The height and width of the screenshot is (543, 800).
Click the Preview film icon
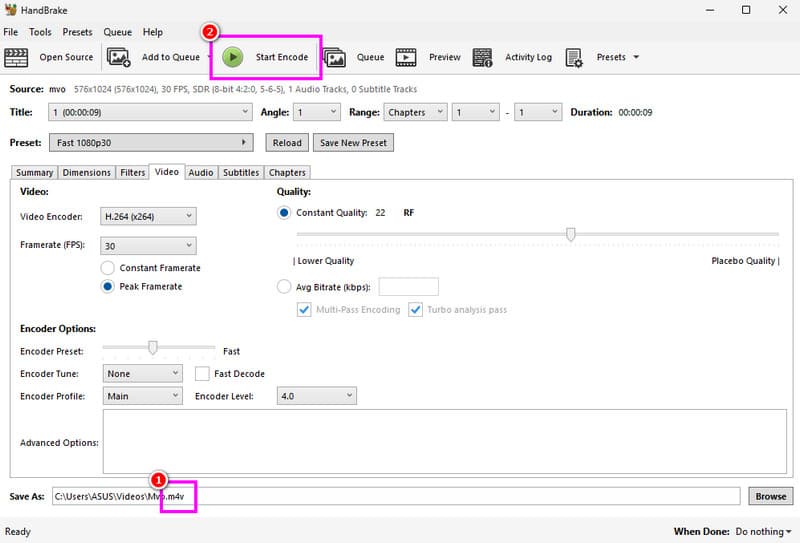coord(406,57)
